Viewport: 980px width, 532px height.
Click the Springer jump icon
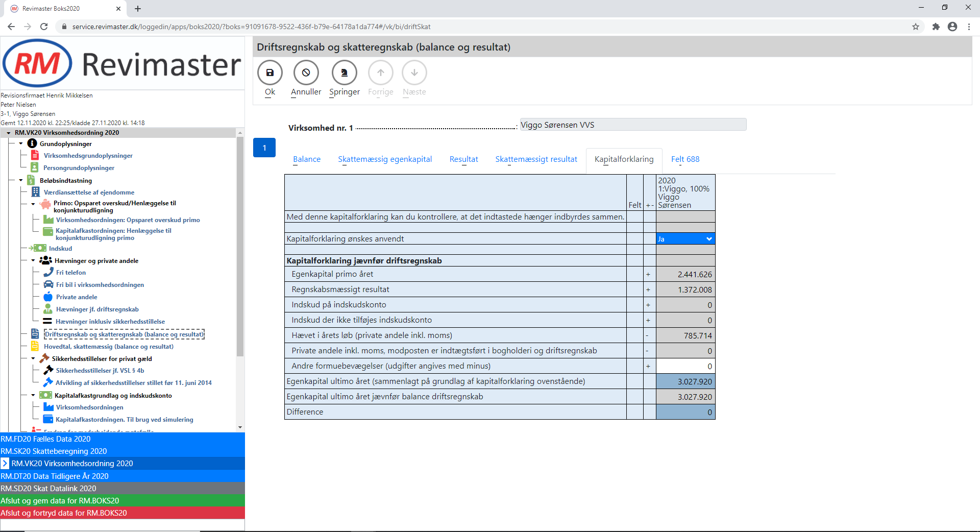[344, 73]
